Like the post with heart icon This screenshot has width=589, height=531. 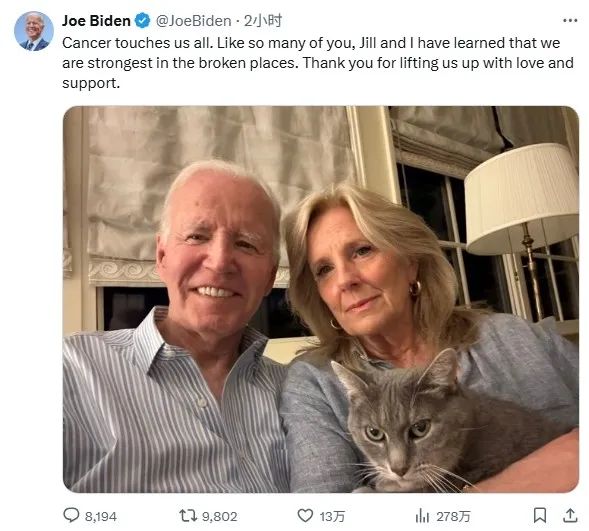305,515
